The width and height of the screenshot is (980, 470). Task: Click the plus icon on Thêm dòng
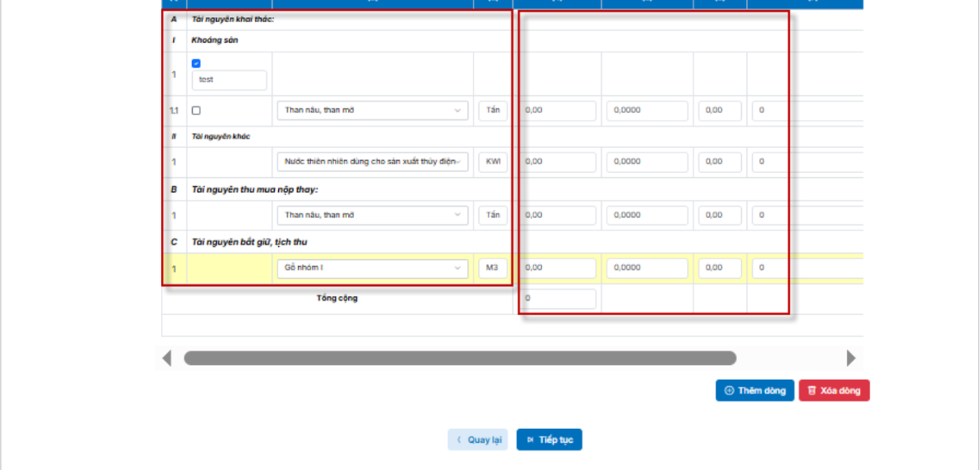pyautogui.click(x=729, y=390)
